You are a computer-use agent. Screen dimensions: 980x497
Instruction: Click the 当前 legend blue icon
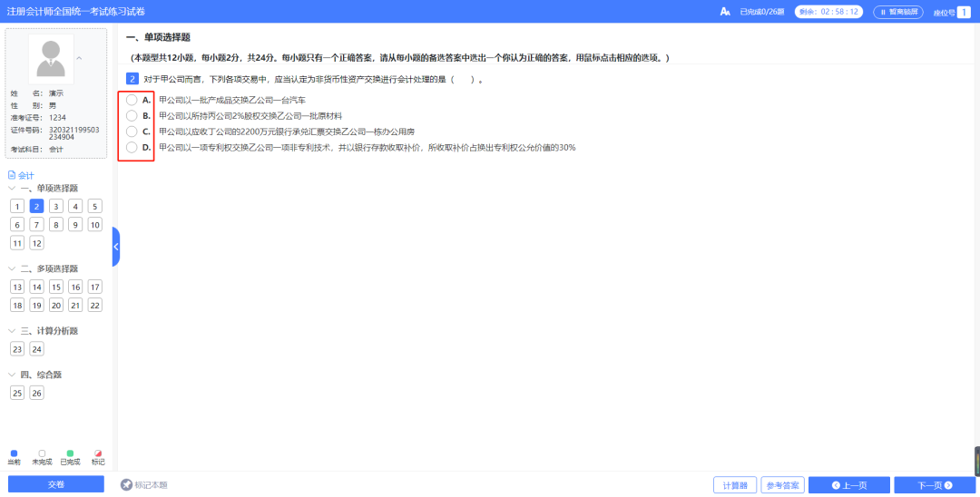click(14, 453)
